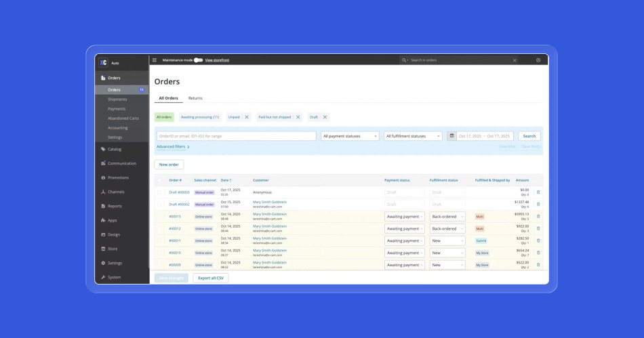This screenshot has height=338, width=644.
Task: Click the calendar icon beside date range
Action: (x=452, y=136)
